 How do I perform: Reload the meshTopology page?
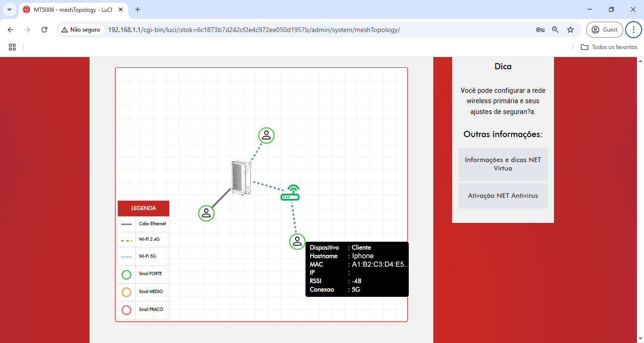point(44,30)
